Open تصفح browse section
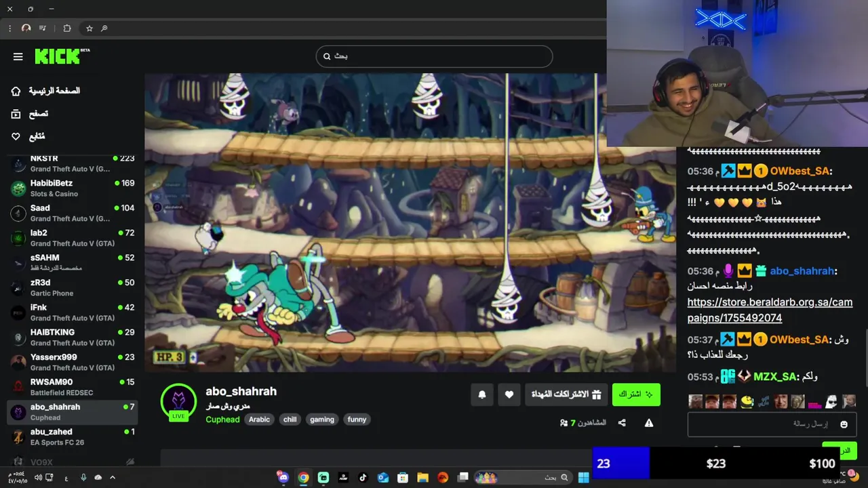The height and width of the screenshot is (488, 868). (31, 114)
